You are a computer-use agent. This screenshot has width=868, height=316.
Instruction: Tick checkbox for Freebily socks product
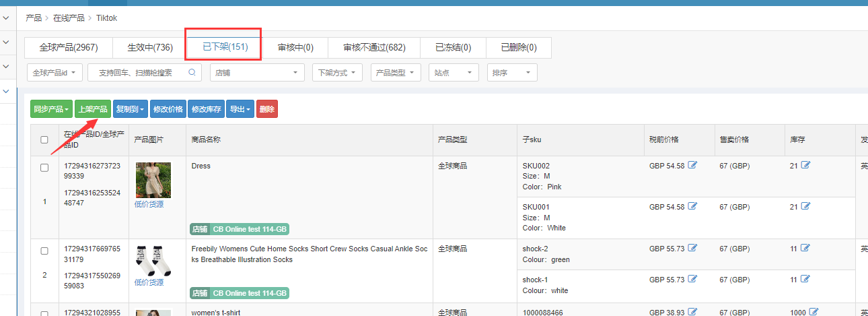pyautogui.click(x=44, y=251)
